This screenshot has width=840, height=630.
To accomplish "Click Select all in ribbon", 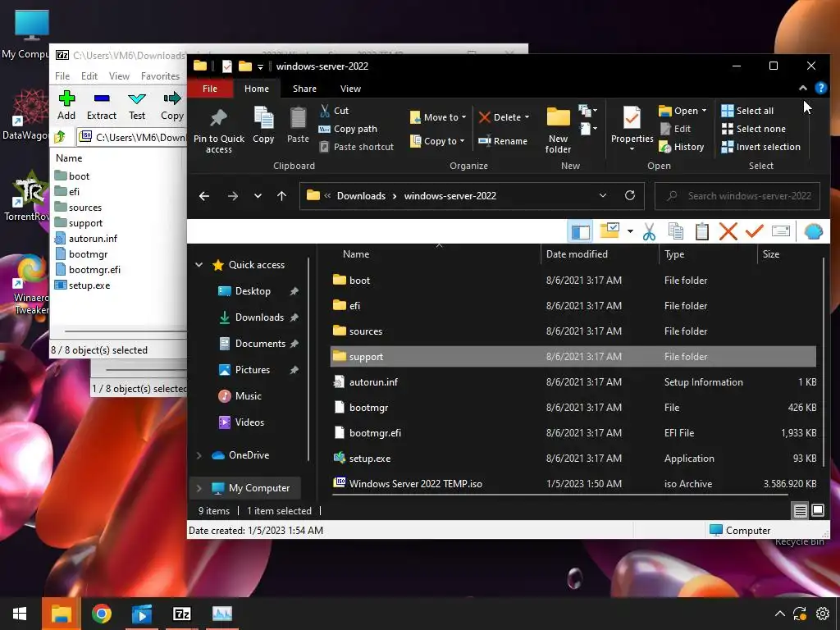I will (x=747, y=111).
